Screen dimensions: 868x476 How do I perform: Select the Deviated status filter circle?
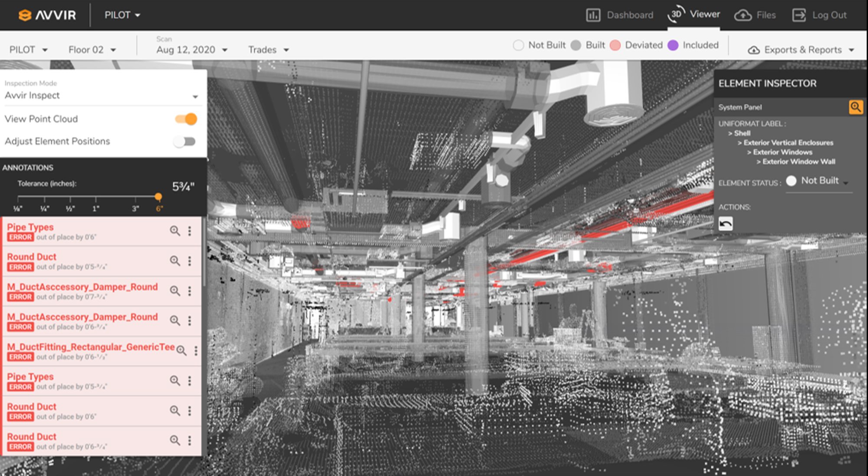pos(615,45)
